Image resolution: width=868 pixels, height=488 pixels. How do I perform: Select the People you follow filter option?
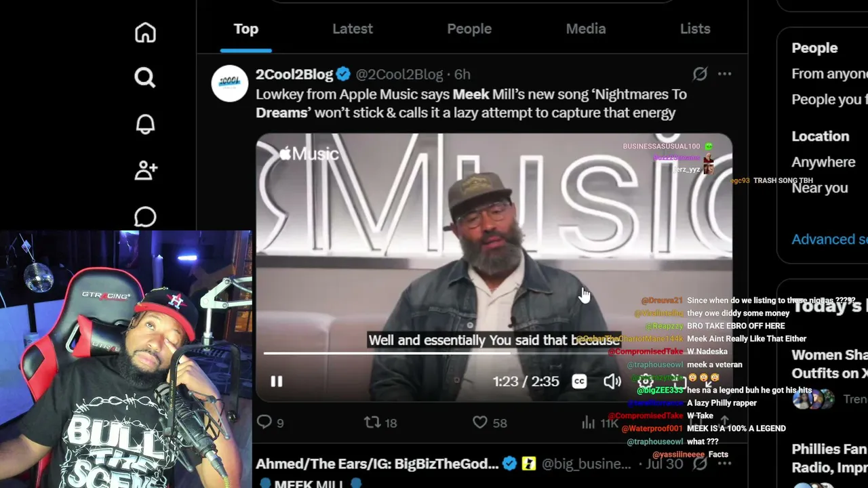(x=829, y=99)
